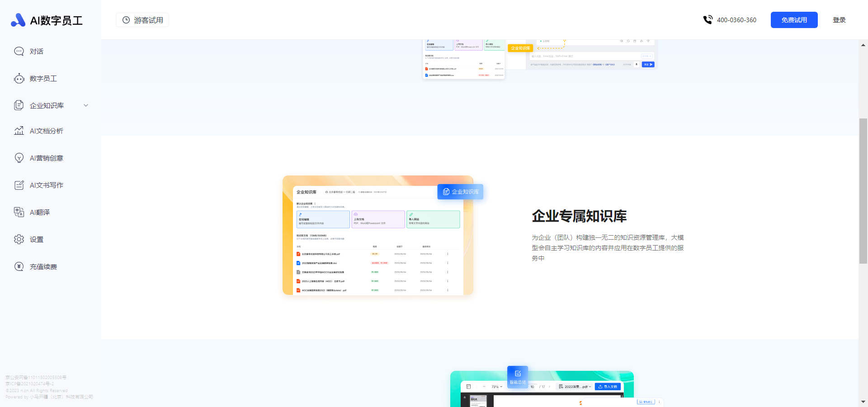The image size is (868, 407).
Task: Click the 企业专属知识库 heading
Action: point(579,216)
